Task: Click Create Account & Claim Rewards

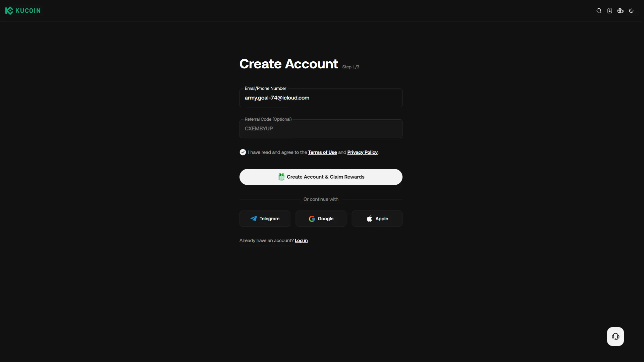Action: [x=321, y=177]
